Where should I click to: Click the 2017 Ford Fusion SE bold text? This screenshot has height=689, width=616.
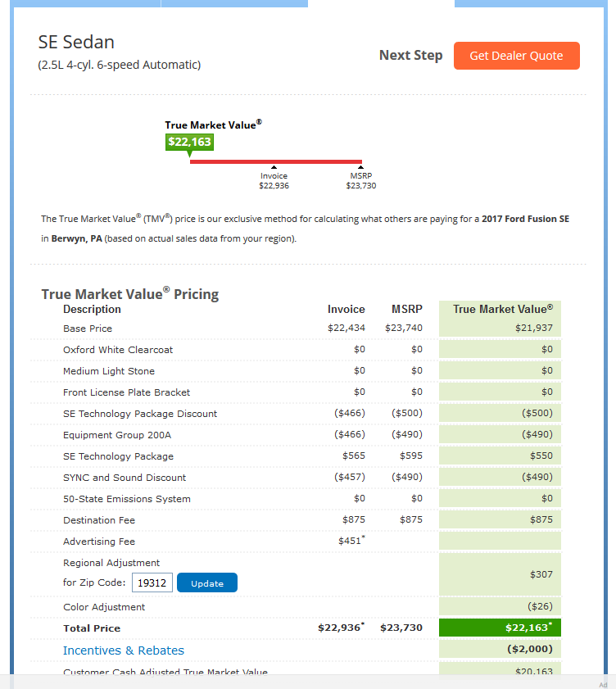coord(525,219)
